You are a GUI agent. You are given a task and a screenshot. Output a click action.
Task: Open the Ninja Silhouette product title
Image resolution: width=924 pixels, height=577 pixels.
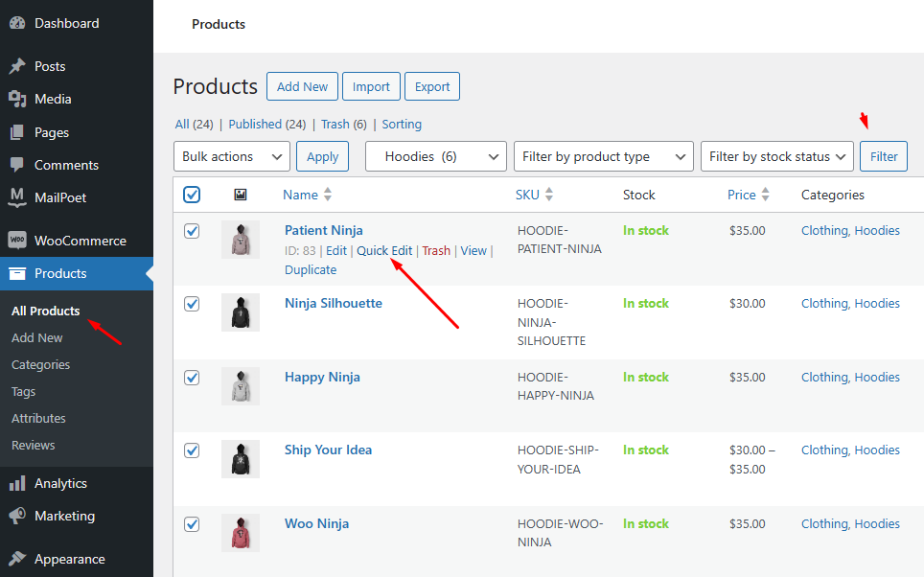pyautogui.click(x=334, y=303)
